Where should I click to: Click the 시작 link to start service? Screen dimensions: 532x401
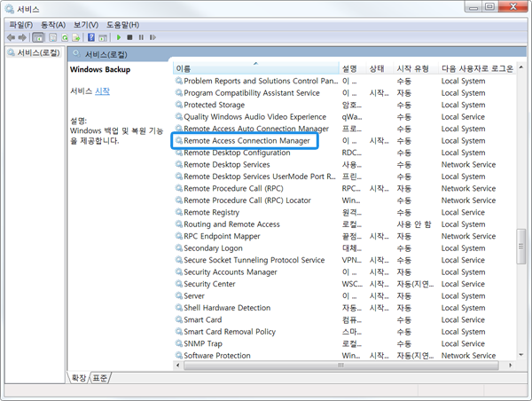[x=102, y=91]
